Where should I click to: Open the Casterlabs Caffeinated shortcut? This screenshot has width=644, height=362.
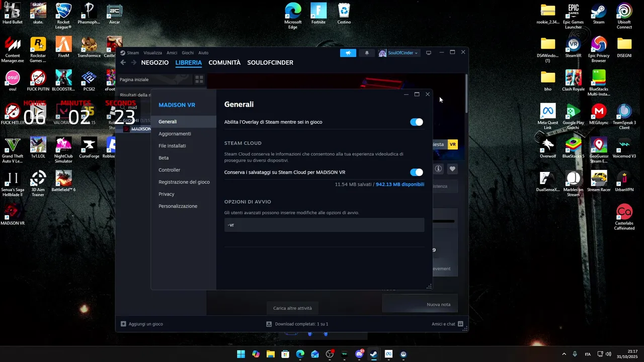tap(624, 218)
